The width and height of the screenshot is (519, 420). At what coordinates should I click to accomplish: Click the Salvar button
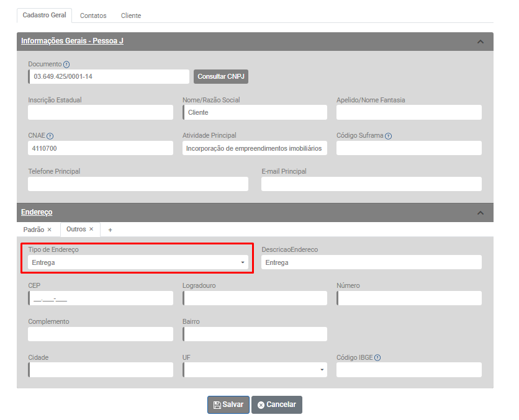pos(228,404)
